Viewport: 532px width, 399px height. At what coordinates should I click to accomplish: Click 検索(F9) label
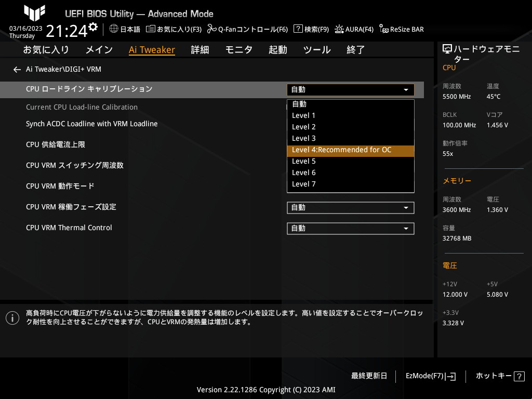pos(316,30)
